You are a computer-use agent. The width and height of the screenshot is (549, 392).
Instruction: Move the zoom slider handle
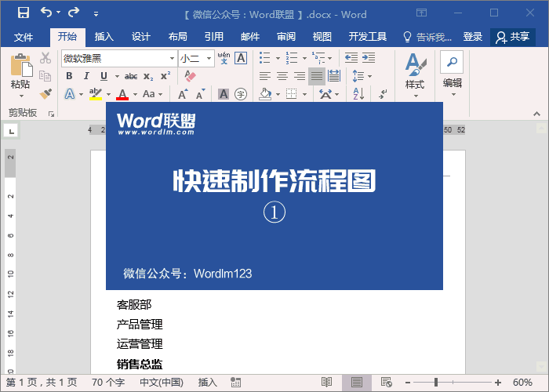(436, 383)
